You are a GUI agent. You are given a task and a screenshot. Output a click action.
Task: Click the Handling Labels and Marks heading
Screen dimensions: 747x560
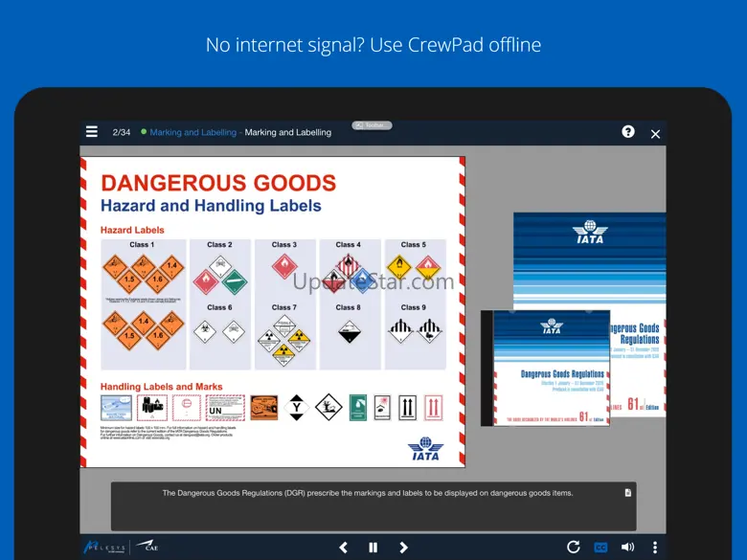click(162, 387)
